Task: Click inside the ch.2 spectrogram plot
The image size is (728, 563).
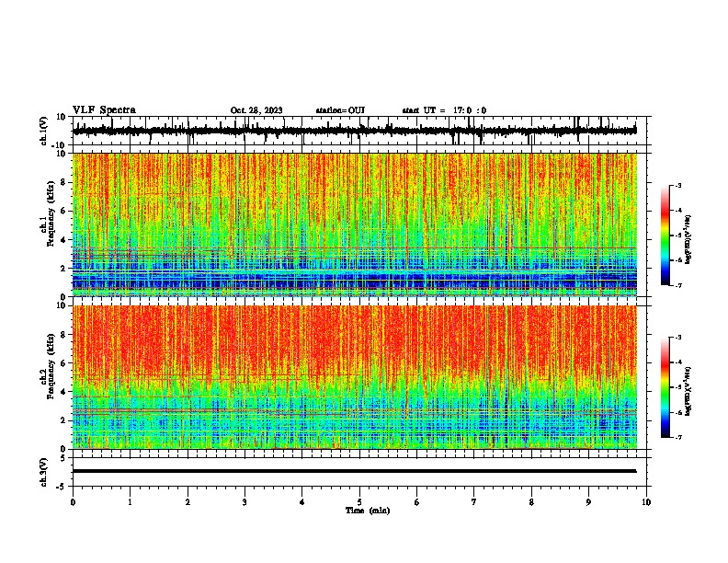Action: pyautogui.click(x=355, y=377)
